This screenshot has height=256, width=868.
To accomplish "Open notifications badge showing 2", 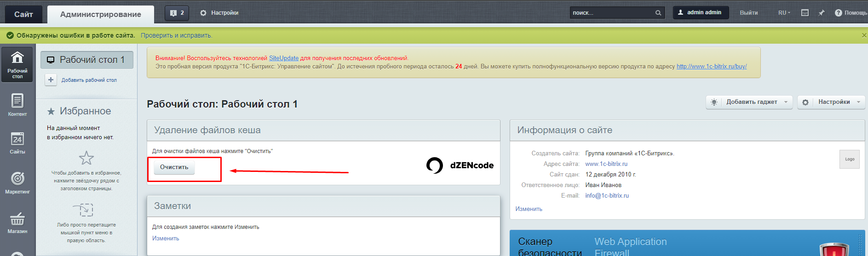I will (177, 13).
